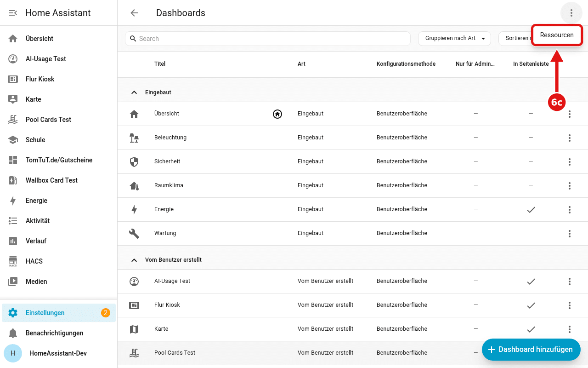Click the Search dashboards field

[268, 39]
